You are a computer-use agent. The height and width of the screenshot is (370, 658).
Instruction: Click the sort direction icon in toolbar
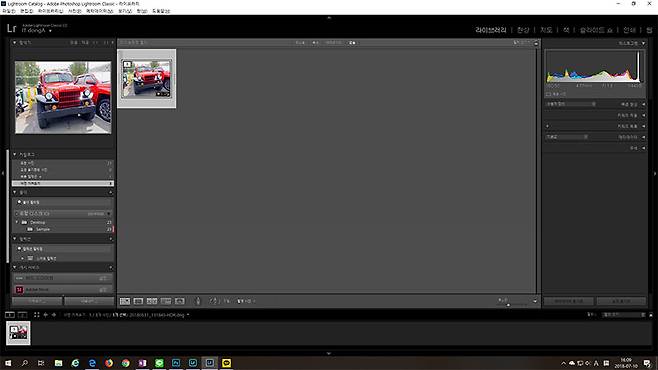214,301
